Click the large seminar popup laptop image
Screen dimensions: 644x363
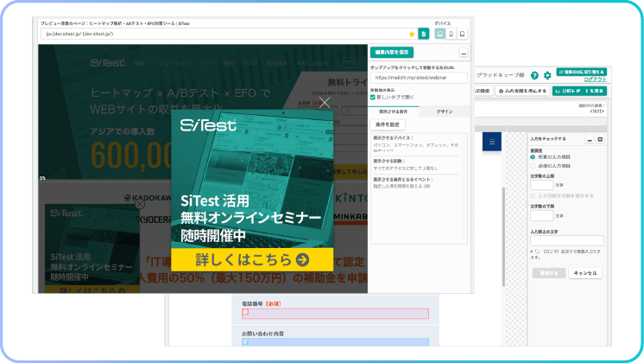click(x=252, y=179)
